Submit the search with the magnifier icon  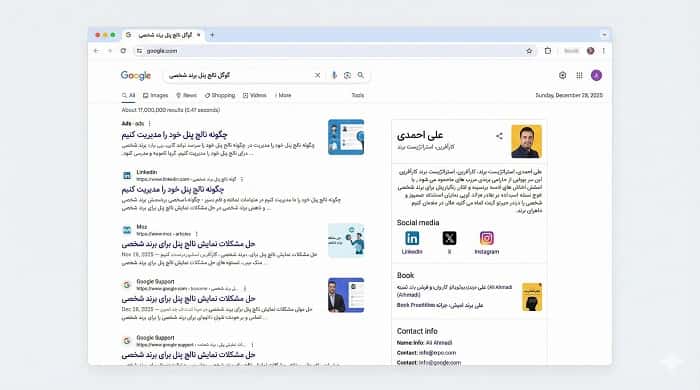(x=360, y=75)
